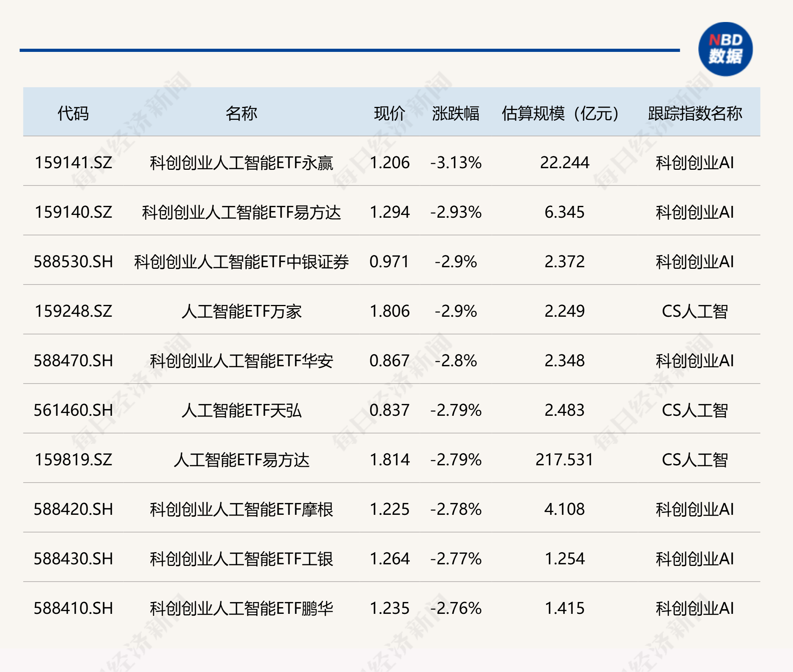
Task: Select the code 159248.SZ
Action: click(x=73, y=311)
